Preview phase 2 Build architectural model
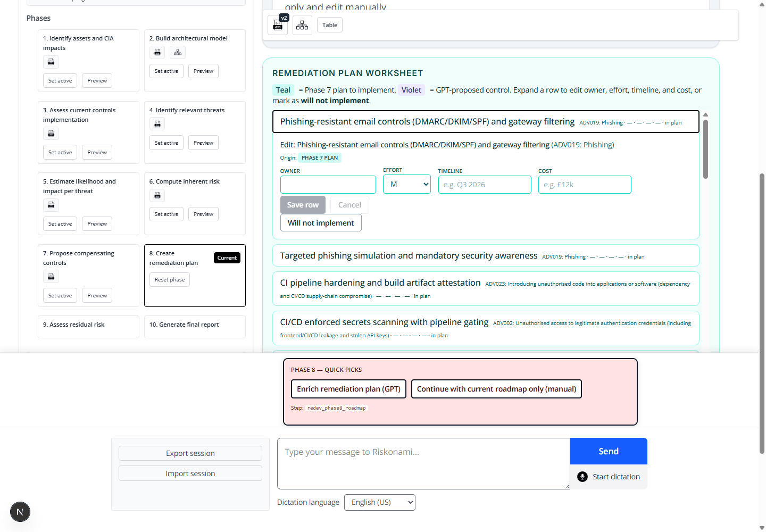This screenshot has width=766, height=532. tap(204, 71)
